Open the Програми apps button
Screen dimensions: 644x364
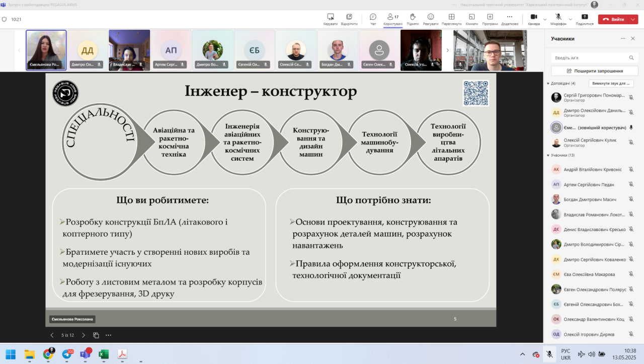tap(490, 19)
